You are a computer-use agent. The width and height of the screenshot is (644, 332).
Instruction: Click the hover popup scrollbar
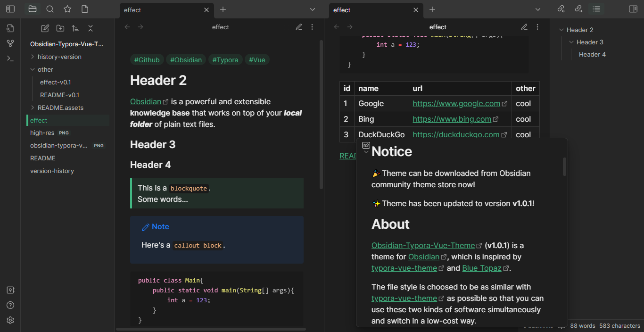pos(565,166)
